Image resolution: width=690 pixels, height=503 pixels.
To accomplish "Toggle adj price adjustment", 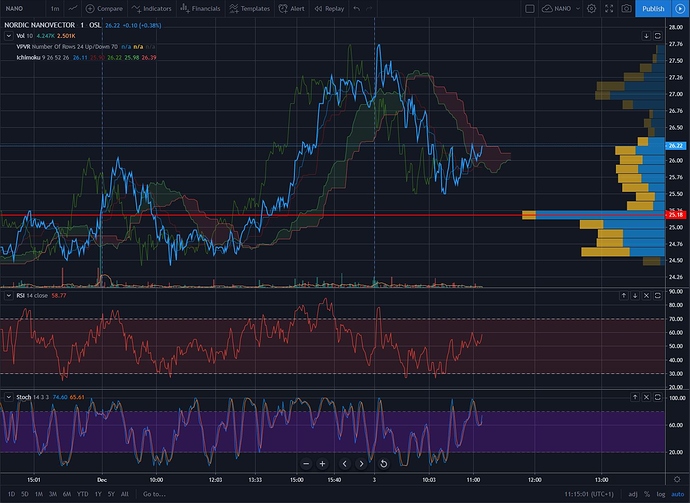I will click(x=633, y=494).
